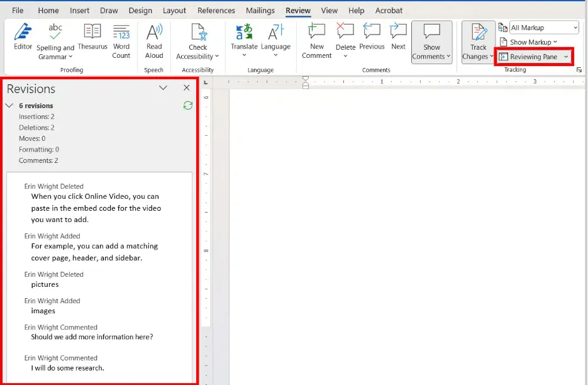Select the 'When you click Online Video' deletion

coord(96,208)
